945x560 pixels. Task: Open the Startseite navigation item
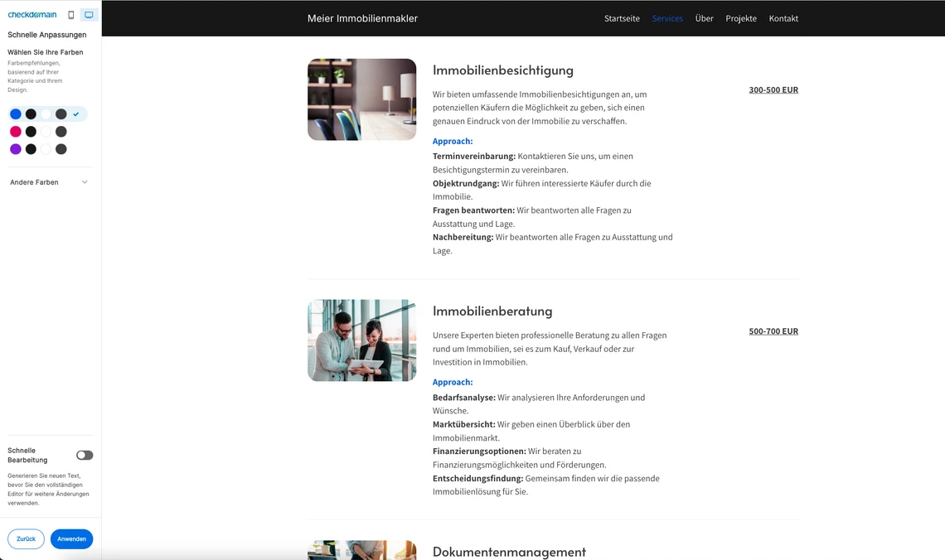622,18
